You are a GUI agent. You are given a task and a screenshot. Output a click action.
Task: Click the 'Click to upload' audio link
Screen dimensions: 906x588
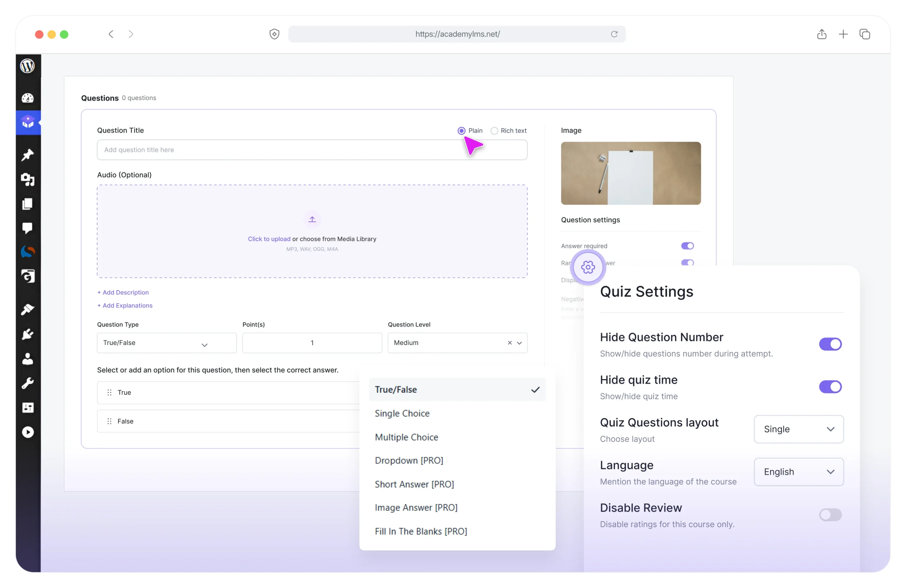269,239
